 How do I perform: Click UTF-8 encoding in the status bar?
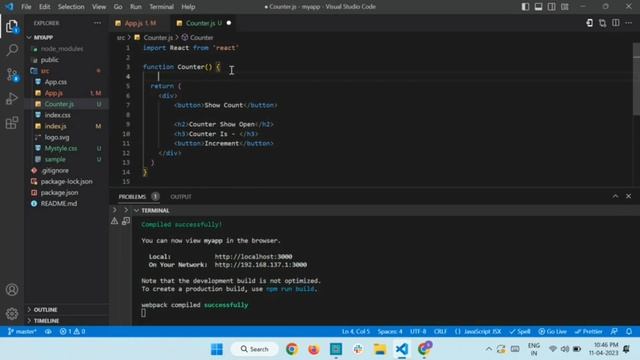[418, 331]
